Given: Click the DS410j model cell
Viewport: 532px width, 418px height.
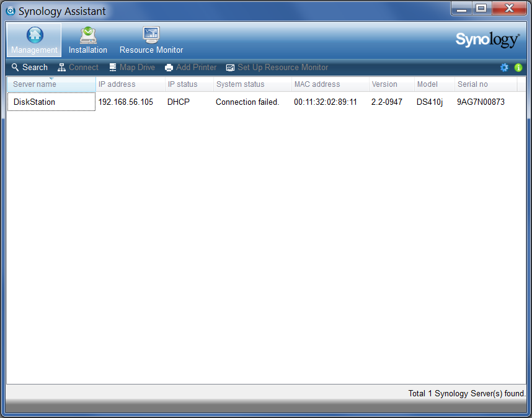Looking at the screenshot, I should (430, 102).
